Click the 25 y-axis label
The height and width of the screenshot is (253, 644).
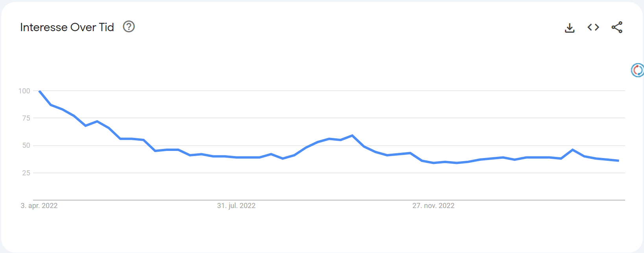pos(26,173)
